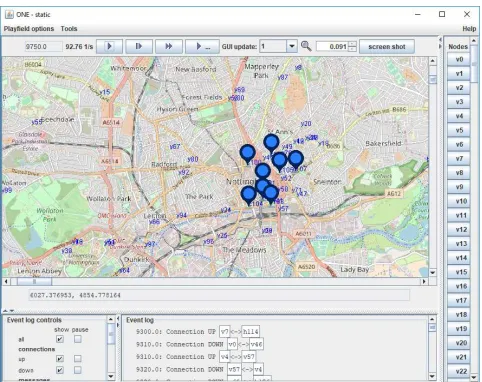Click node h114 in the event log

[x=250, y=331]
